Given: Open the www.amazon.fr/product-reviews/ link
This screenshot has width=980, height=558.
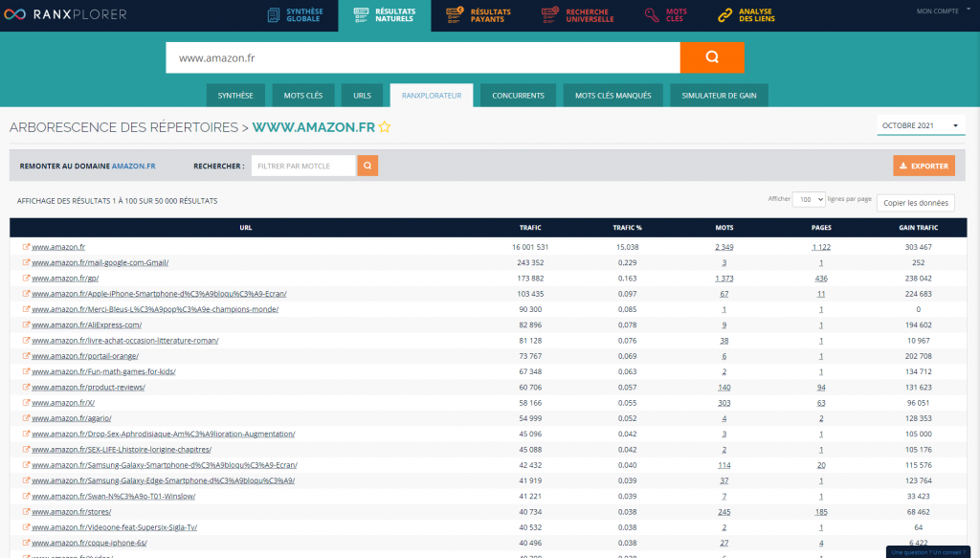Looking at the screenshot, I should click(x=88, y=388).
